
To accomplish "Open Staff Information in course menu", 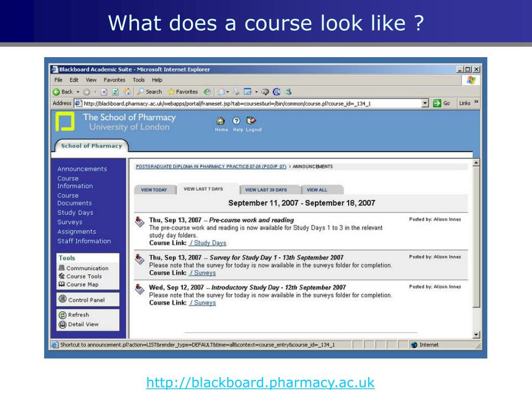I will 84,241.
